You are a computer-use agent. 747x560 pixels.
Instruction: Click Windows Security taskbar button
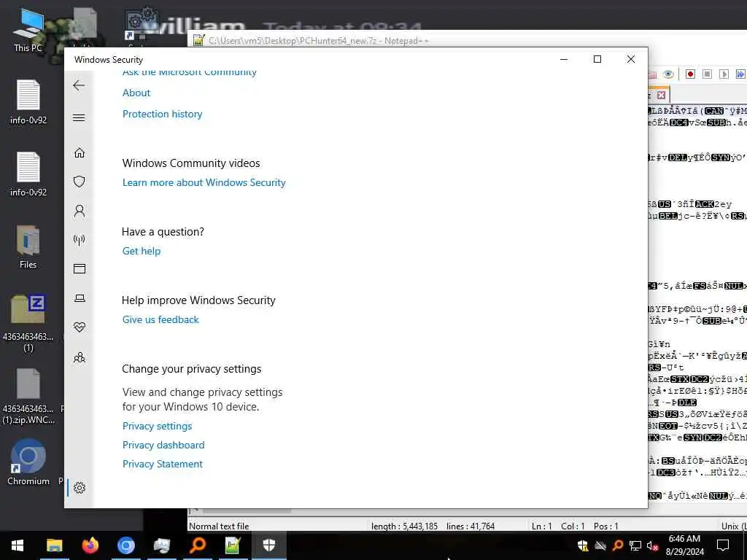tap(268, 545)
